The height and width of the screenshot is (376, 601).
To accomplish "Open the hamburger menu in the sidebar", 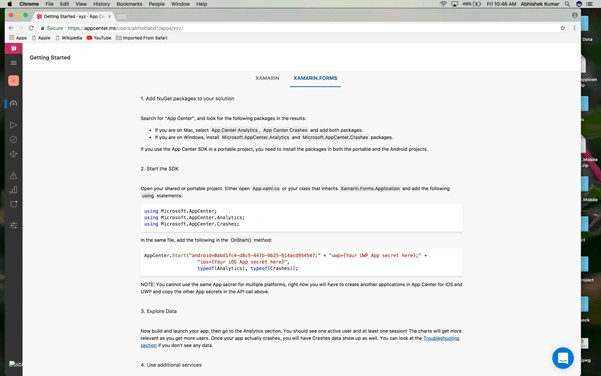I will tap(13, 63).
